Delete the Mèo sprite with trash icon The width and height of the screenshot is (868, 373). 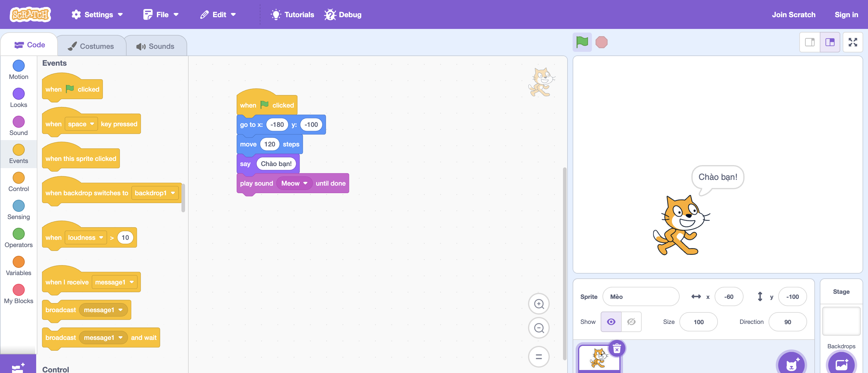pos(617,348)
